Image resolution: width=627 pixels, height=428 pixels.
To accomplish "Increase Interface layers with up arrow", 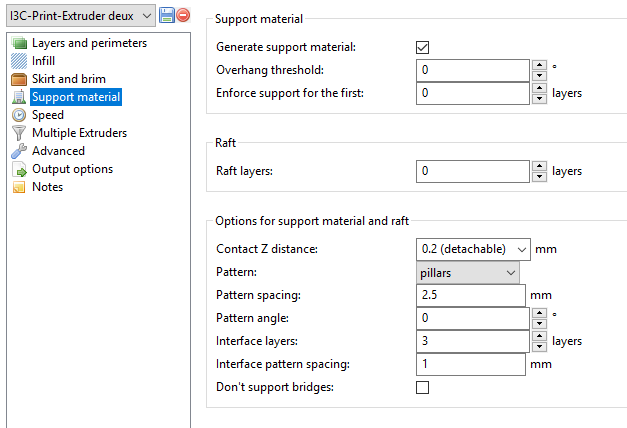I will tap(540, 336).
